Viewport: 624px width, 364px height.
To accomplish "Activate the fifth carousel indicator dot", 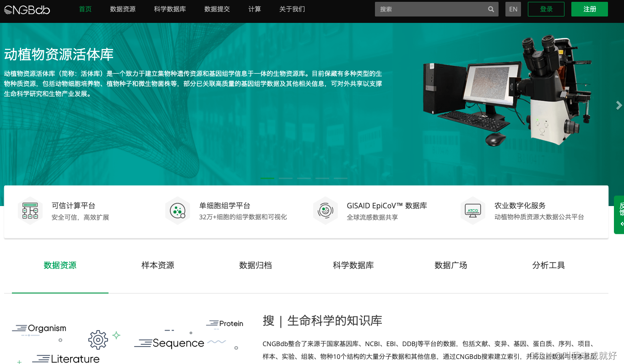I will coord(340,178).
